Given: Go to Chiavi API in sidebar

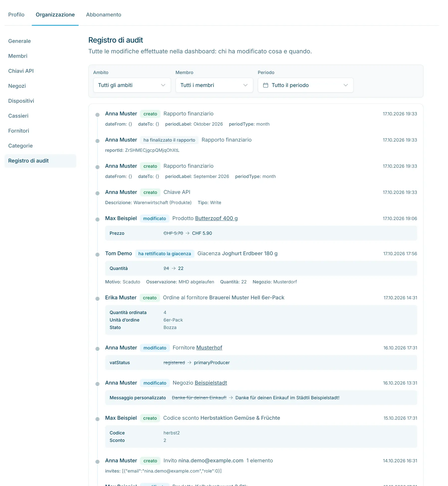Looking at the screenshot, I should tap(21, 71).
